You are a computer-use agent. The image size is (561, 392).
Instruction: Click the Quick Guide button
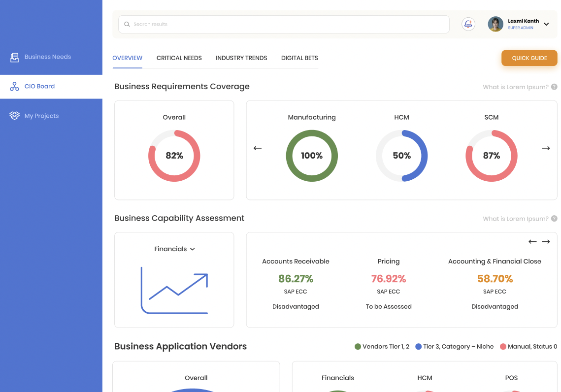529,58
